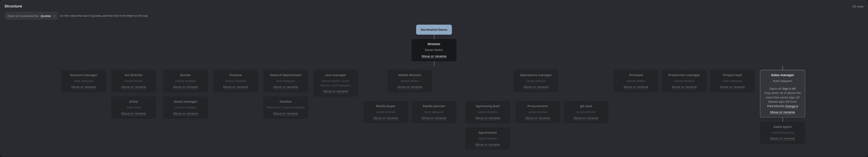868x157 pixels.
Task: Select the Account manager role title
Action: click(x=84, y=75)
